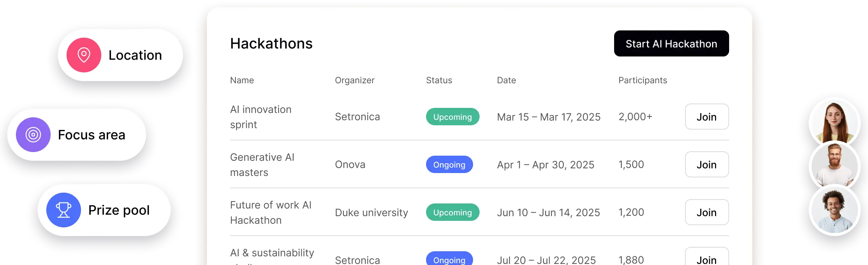Click the pink Location pin icon
Viewport: 868px width, 265px height.
(84, 55)
